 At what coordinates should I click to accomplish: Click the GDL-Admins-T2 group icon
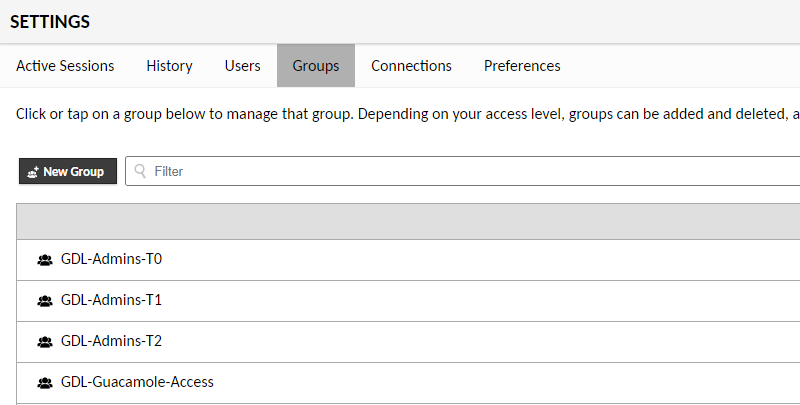(x=44, y=342)
